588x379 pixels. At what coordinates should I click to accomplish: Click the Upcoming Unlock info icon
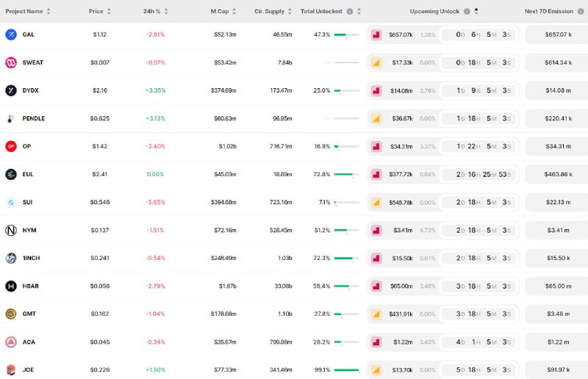(467, 11)
